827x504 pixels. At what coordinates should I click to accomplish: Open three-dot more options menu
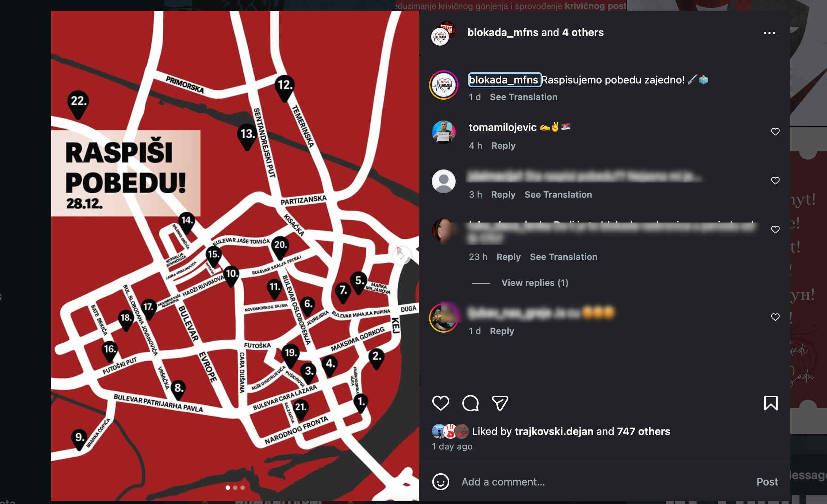[x=769, y=33]
